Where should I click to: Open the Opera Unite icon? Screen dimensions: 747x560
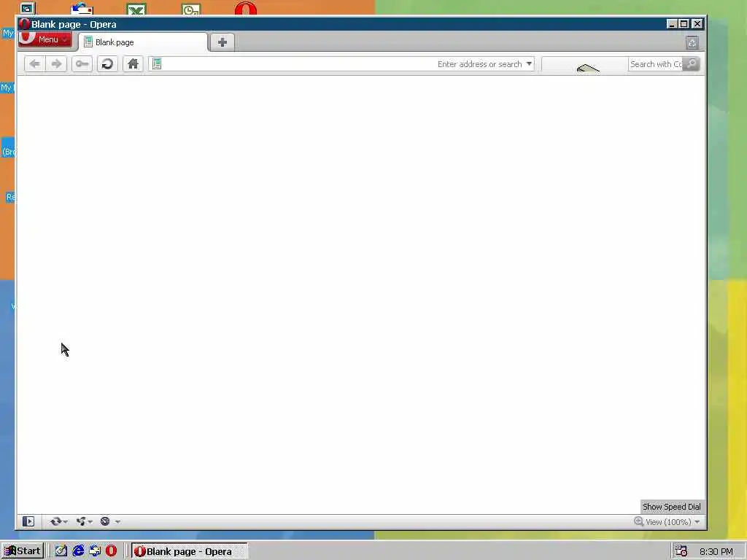pos(81,521)
